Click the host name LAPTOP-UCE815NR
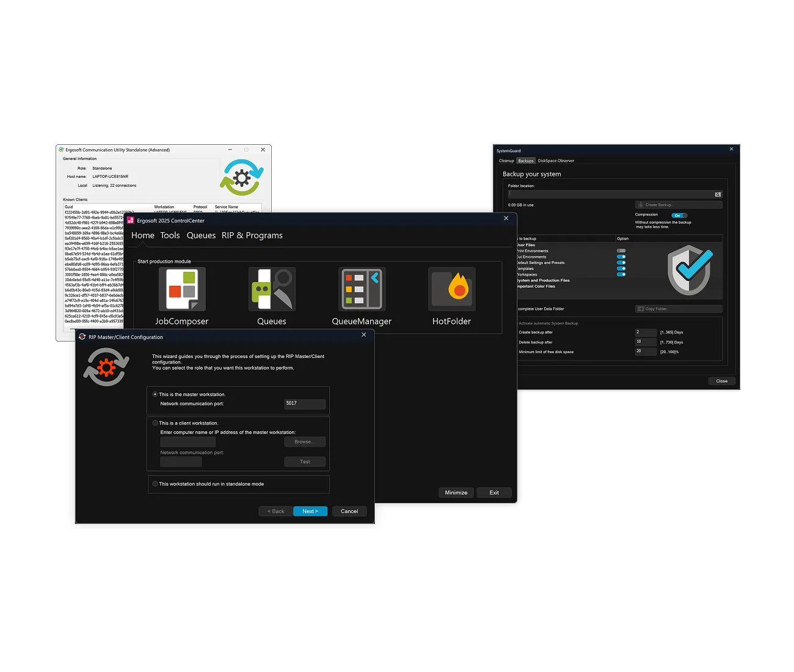The width and height of the screenshot is (794, 672). pos(111,177)
